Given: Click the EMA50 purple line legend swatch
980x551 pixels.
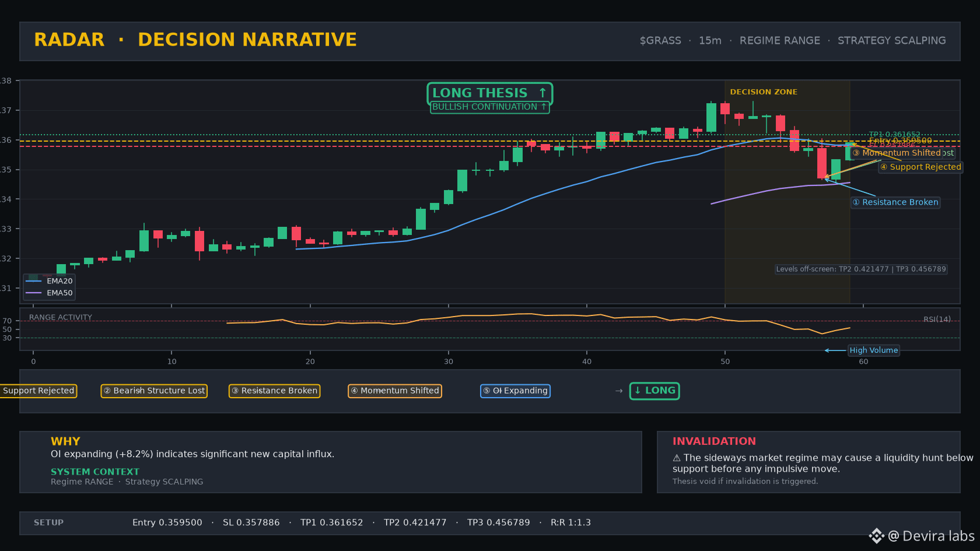Looking at the screenshot, I should point(33,293).
